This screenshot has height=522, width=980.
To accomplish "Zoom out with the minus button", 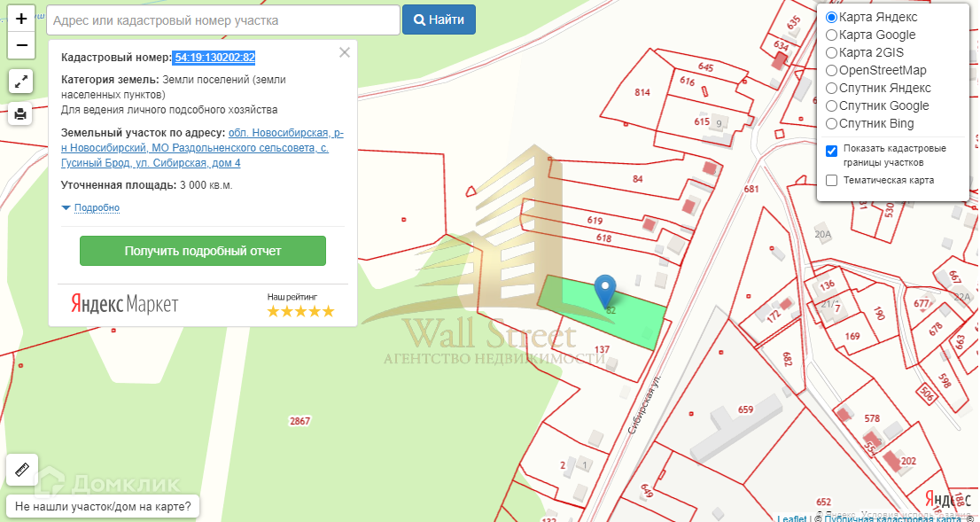I will click(20, 45).
